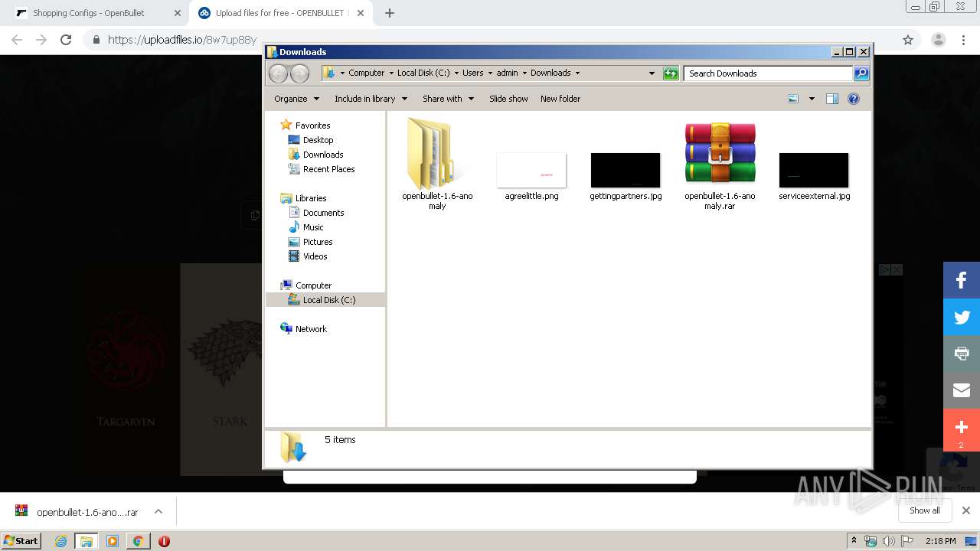The height and width of the screenshot is (551, 980).
Task: Open the Include in library menu
Action: (371, 99)
